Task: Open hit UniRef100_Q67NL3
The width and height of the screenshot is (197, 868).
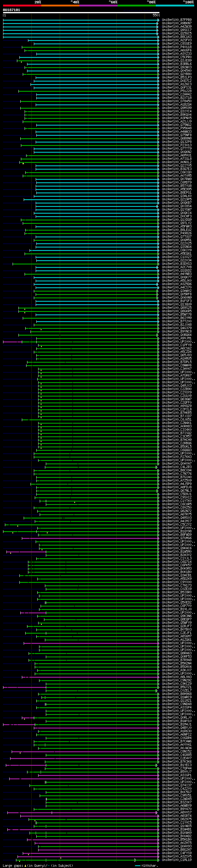Action: click(x=177, y=491)
